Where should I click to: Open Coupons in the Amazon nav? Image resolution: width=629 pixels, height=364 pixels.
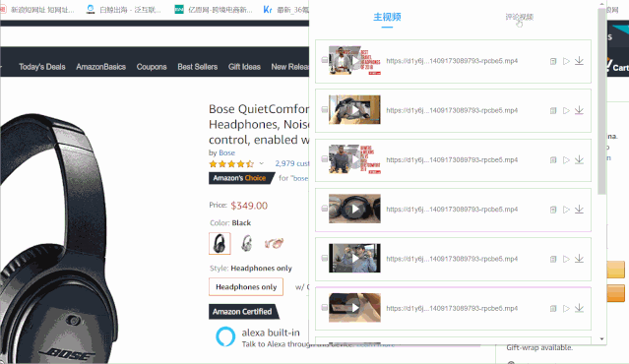click(x=152, y=67)
